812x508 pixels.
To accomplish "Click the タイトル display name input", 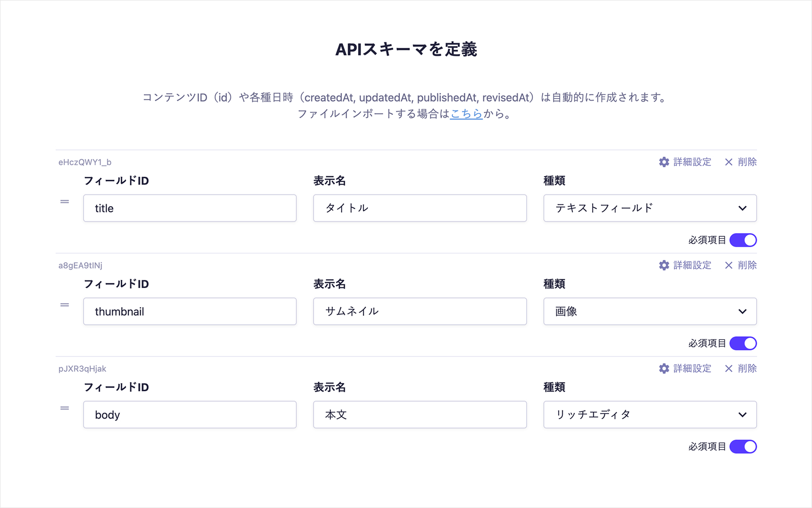I will click(420, 208).
